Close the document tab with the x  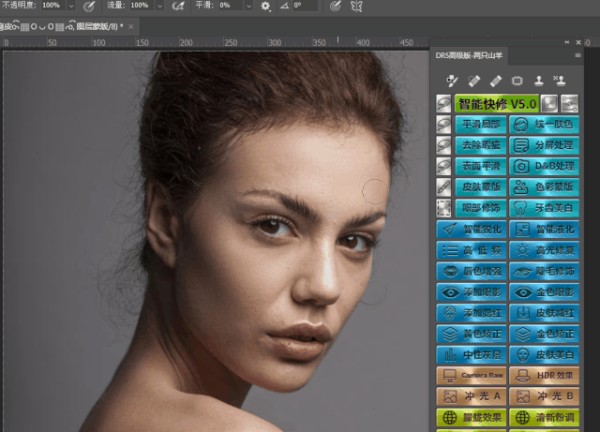click(131, 27)
